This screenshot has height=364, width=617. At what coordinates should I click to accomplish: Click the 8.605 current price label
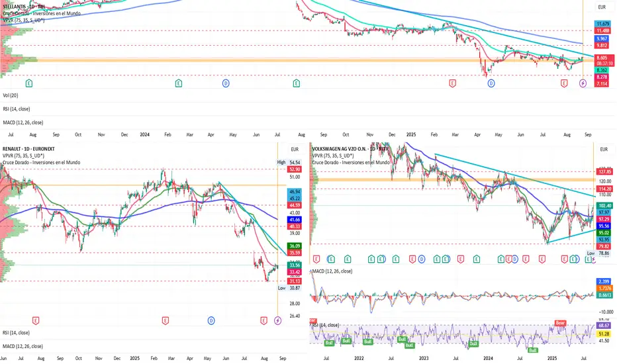tap(604, 58)
